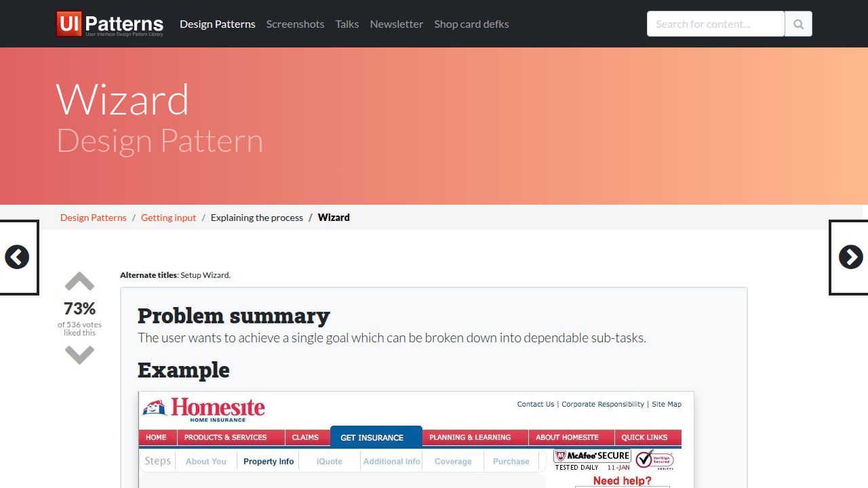Click the UI Patterns logo

click(x=110, y=24)
